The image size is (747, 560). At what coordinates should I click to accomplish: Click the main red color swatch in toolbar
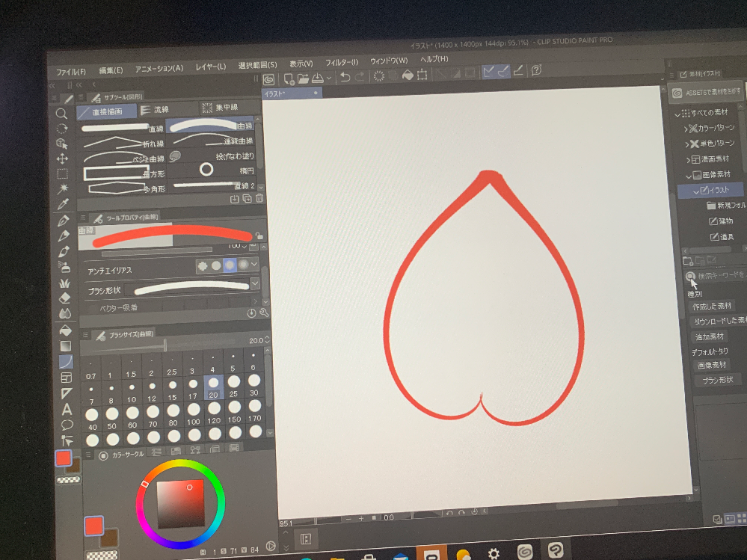pyautogui.click(x=64, y=458)
